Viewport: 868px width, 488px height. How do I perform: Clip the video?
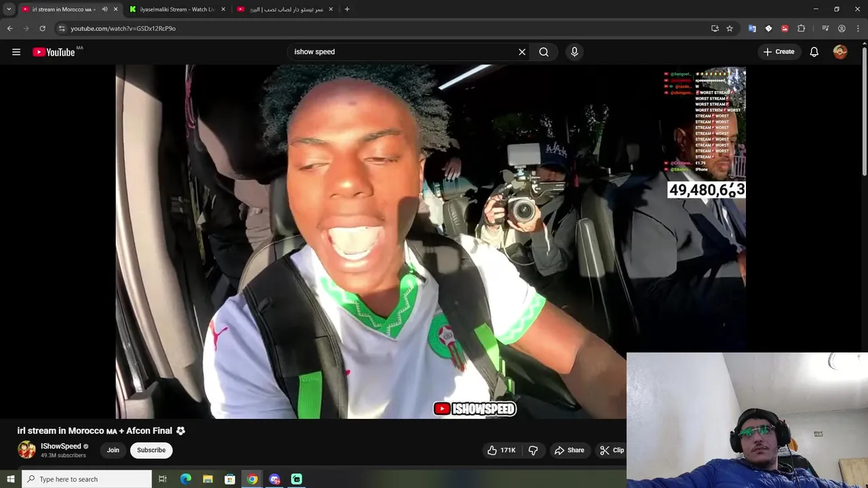612,450
